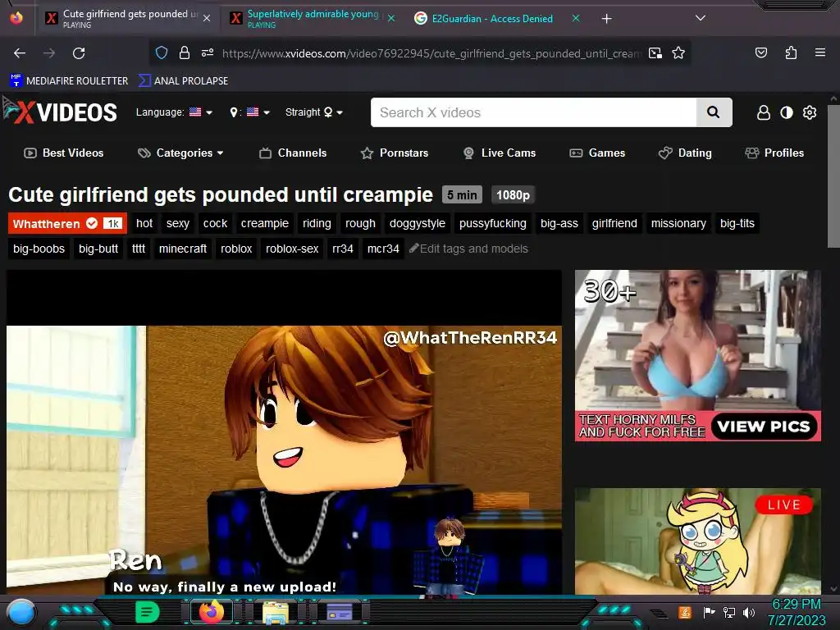The width and height of the screenshot is (840, 630).
Task: Open the Profiles menu item
Action: [774, 153]
